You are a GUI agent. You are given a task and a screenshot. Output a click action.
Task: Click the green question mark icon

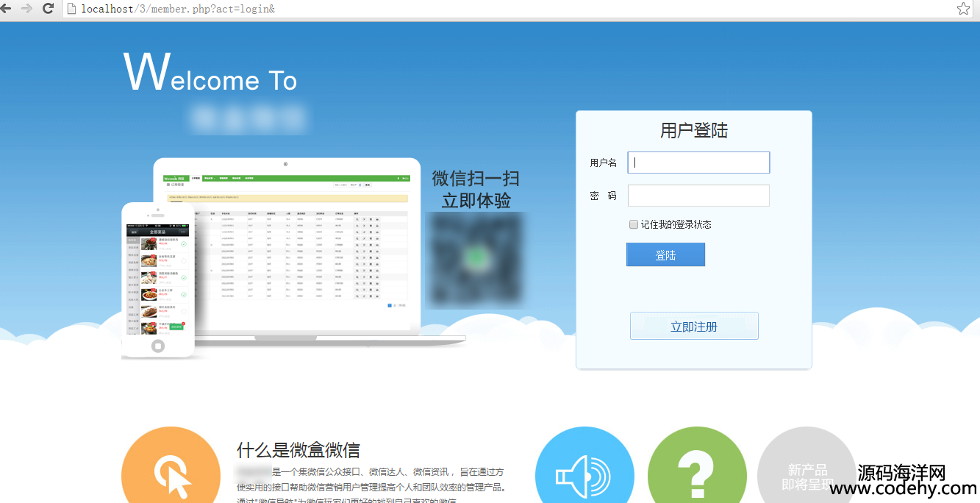pos(697,465)
